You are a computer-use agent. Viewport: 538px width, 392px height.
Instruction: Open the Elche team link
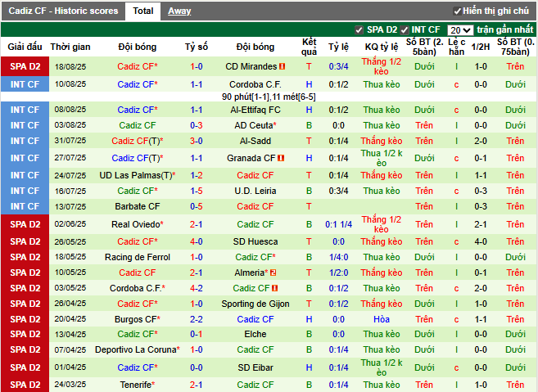coord(255,334)
